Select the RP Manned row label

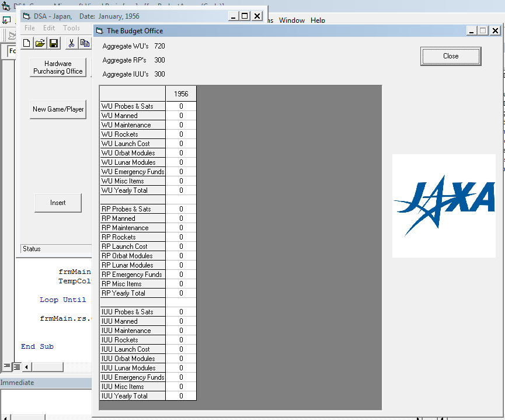133,218
